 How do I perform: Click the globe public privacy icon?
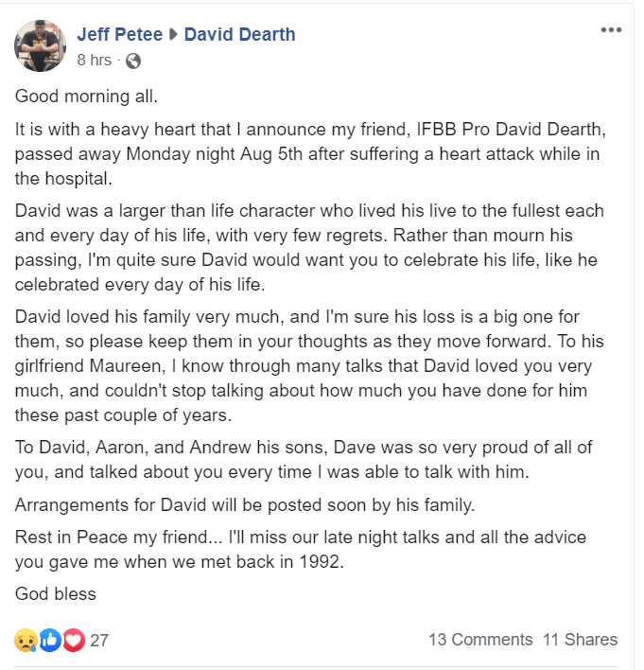[x=133, y=62]
